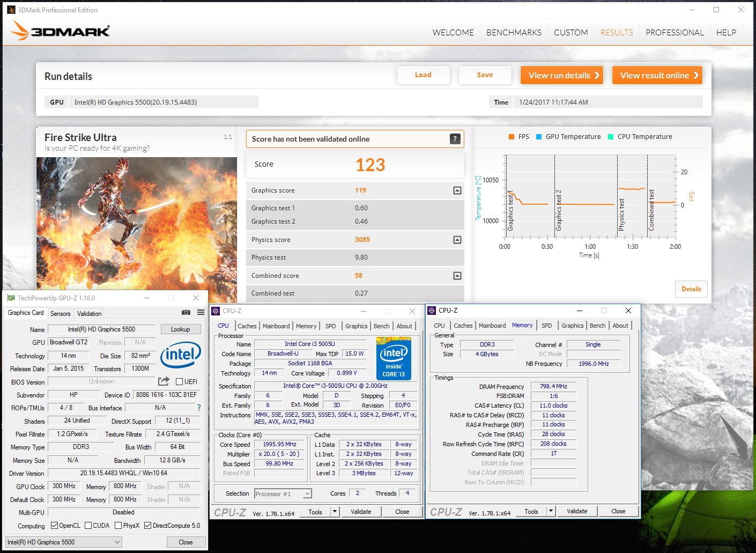Switch to the Graphics Card tab in GPU-Z

point(26,313)
